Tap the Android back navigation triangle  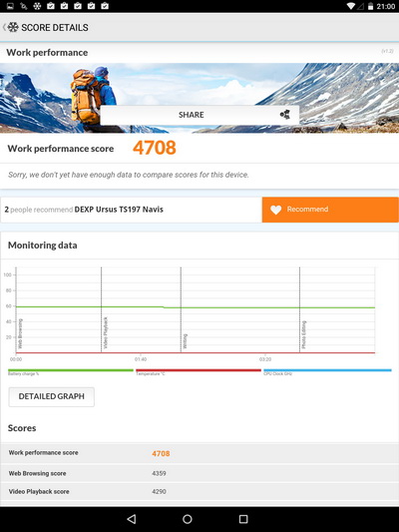132,519
